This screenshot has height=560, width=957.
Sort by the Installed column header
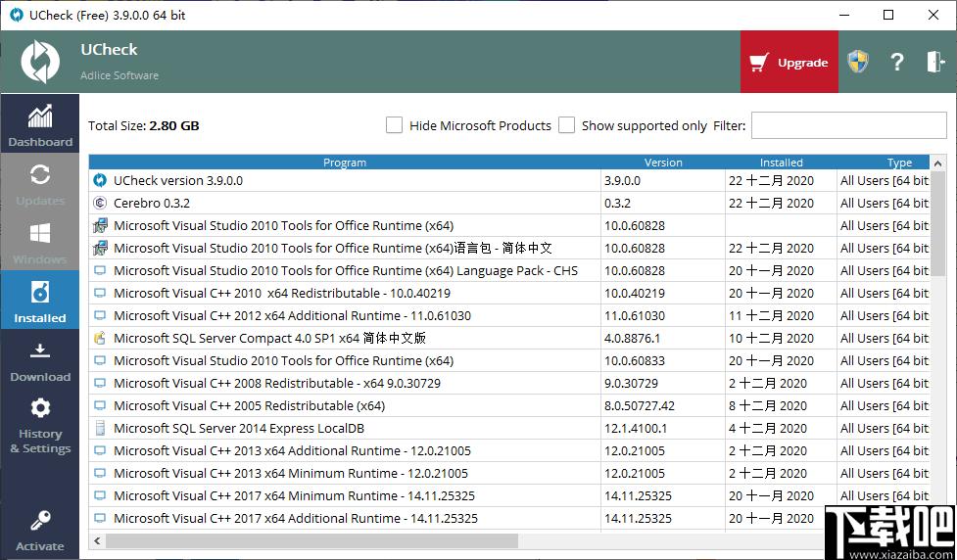(782, 163)
